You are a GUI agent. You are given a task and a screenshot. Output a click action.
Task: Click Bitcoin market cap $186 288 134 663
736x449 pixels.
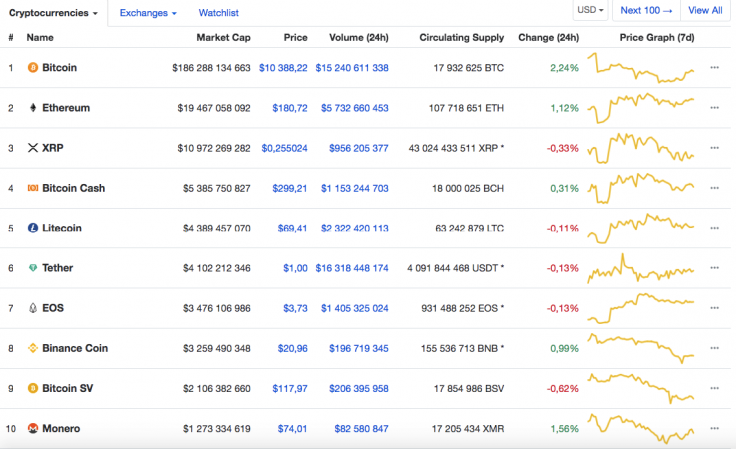click(211, 68)
